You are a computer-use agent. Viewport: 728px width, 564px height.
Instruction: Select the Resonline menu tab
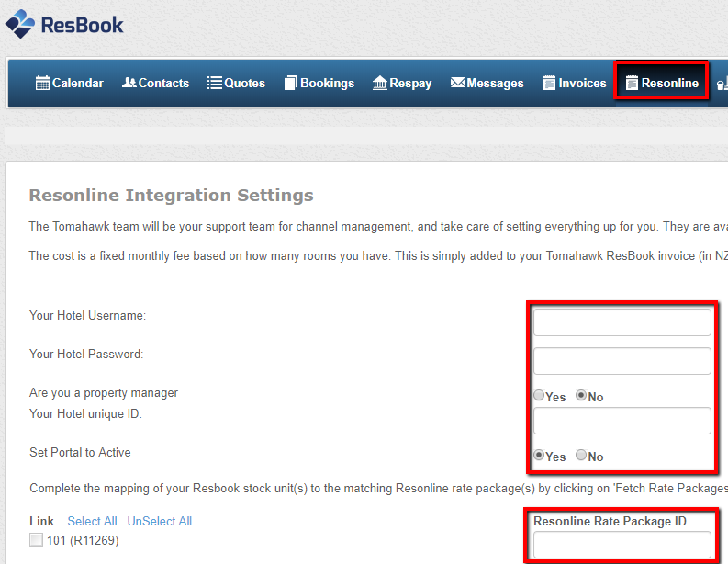tap(662, 83)
